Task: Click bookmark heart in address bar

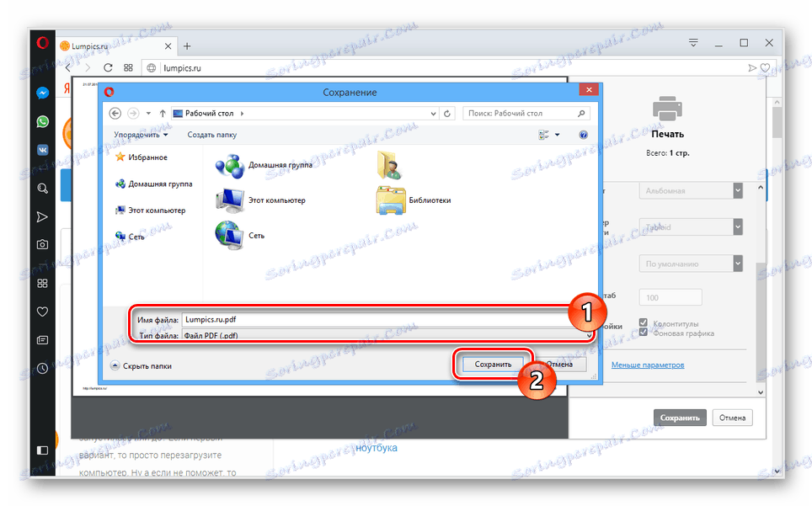Action: [765, 68]
